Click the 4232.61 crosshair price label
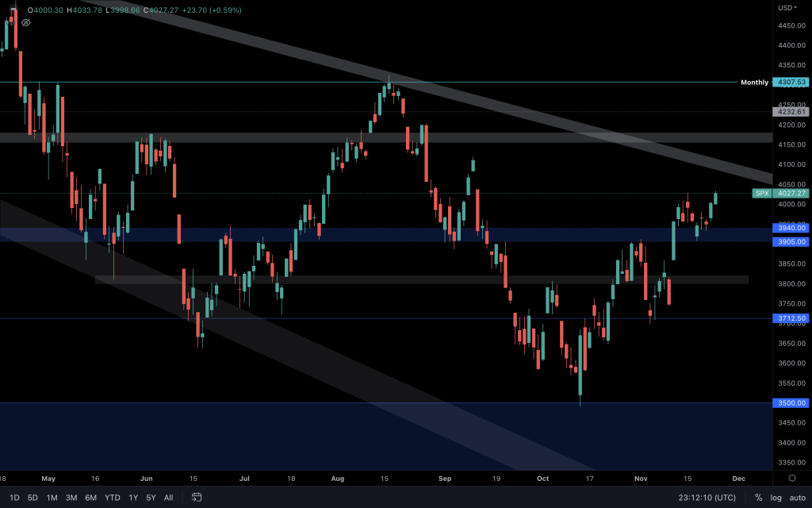The height and width of the screenshot is (508, 812). 791,111
